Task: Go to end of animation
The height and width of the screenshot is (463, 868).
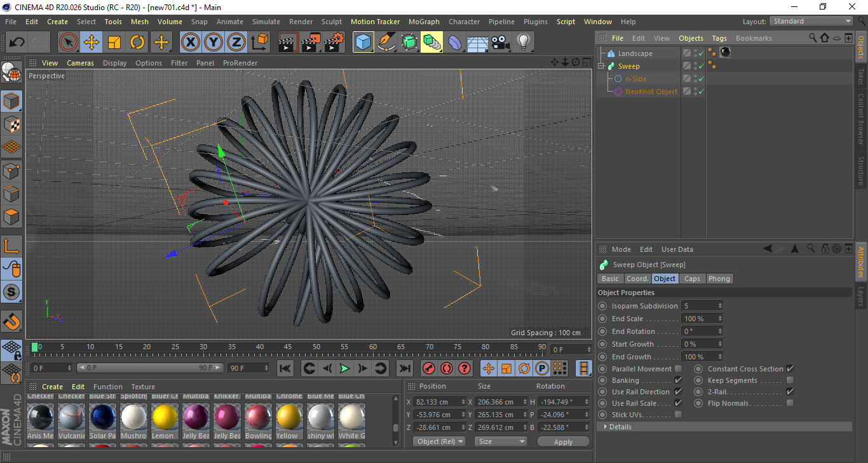Action: click(x=404, y=368)
